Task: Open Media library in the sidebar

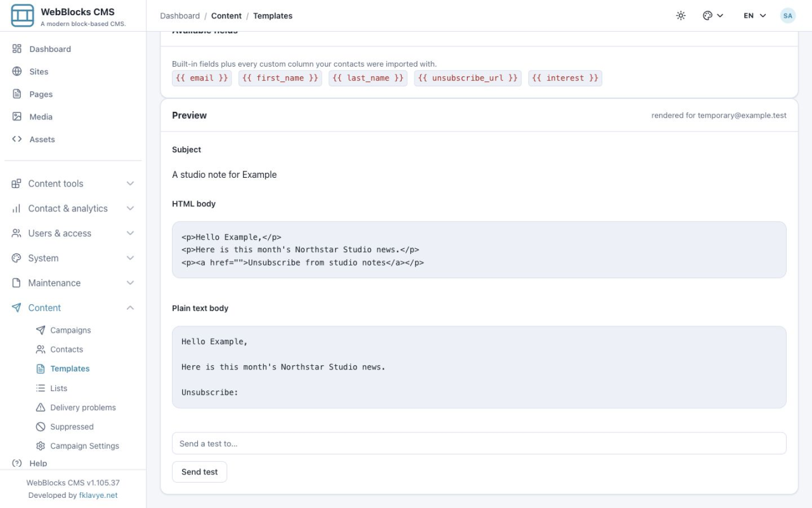Action: [x=73, y=117]
